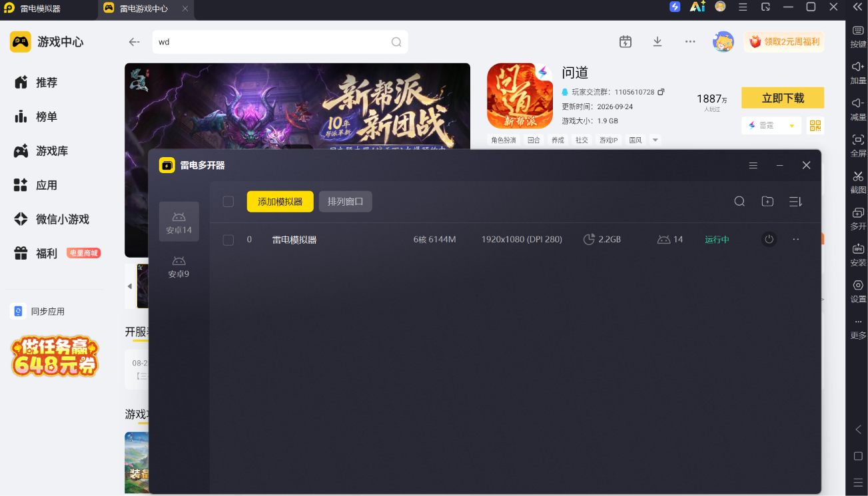868x496 pixels.
Task: Open the downloads icon in game center
Action: coord(657,42)
